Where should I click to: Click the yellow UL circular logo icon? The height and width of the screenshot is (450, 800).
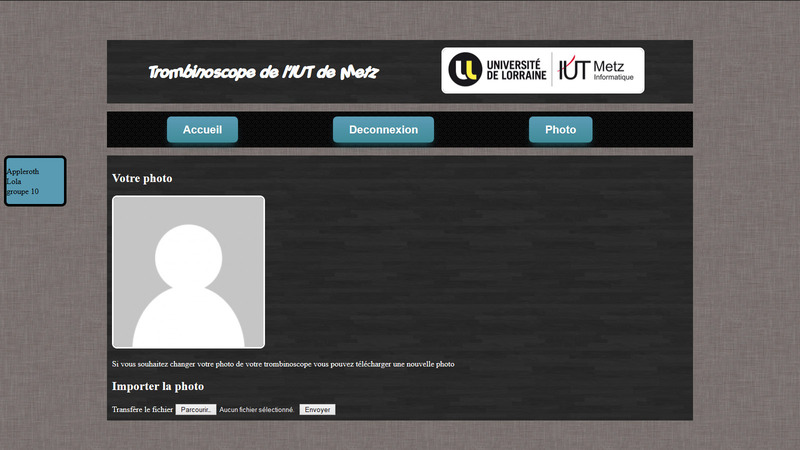[465, 69]
